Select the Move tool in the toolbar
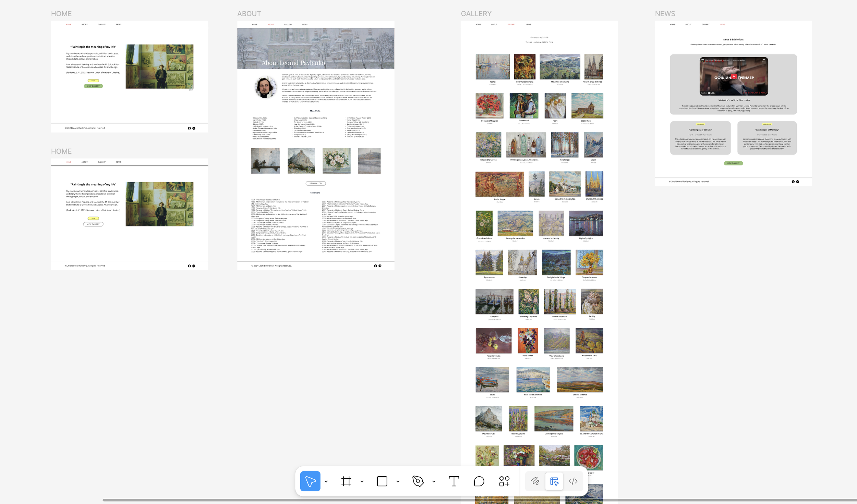Image resolution: width=857 pixels, height=504 pixels. pos(310,481)
